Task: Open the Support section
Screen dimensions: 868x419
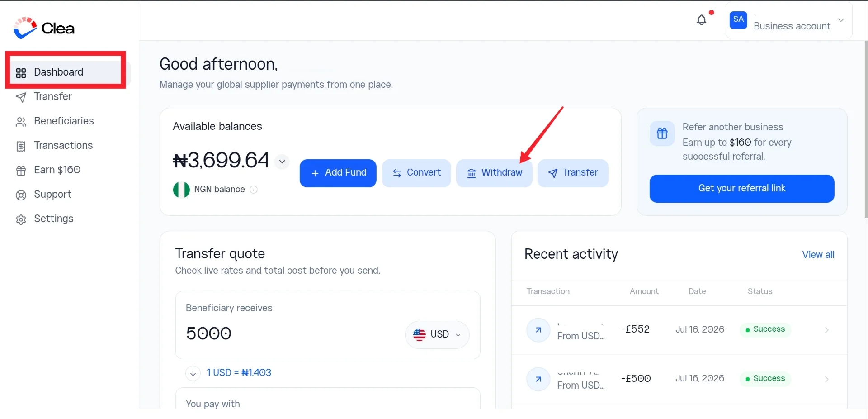Action: [x=43, y=195]
